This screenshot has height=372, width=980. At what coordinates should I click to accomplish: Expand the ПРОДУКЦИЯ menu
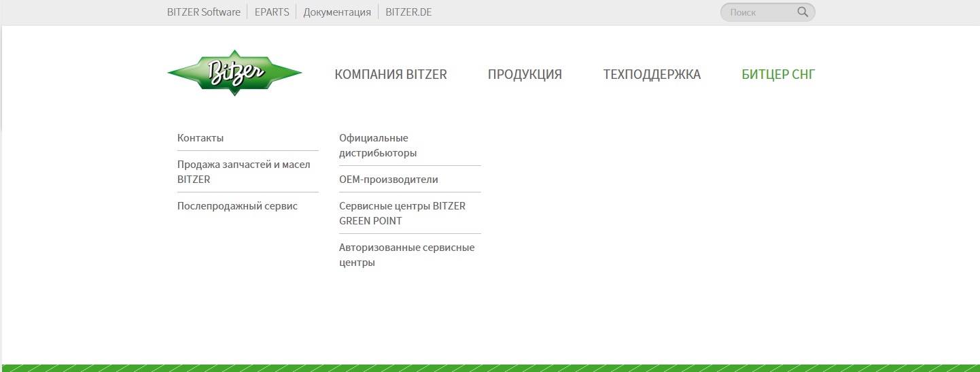tap(525, 75)
